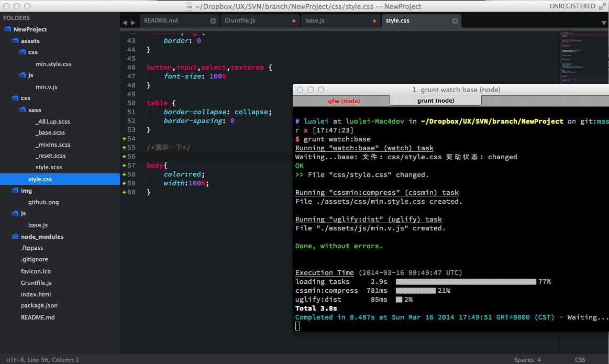The image size is (609, 364).
Task: Close the README.md tab
Action: 213,21
